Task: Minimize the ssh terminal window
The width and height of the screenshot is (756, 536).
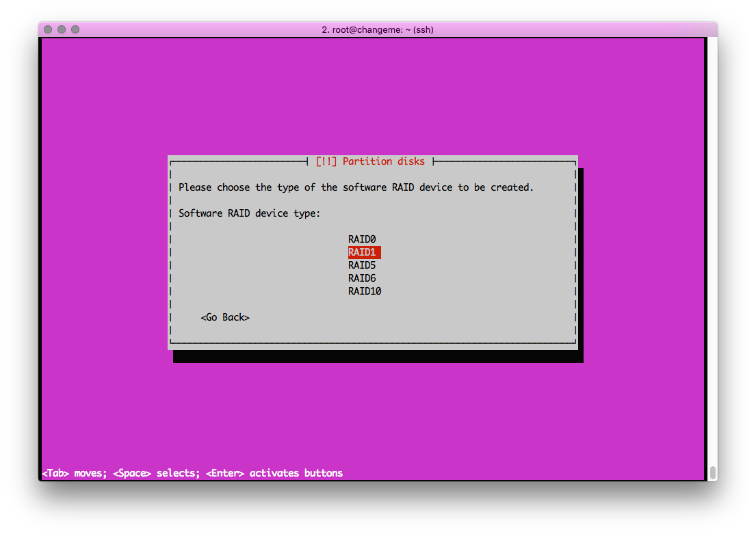Action: tap(62, 29)
